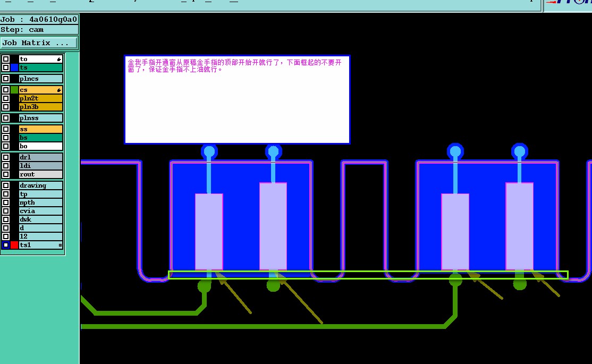Toggle the checkbox for layer drl
Image resolution: width=592 pixels, height=364 pixels.
click(6, 157)
